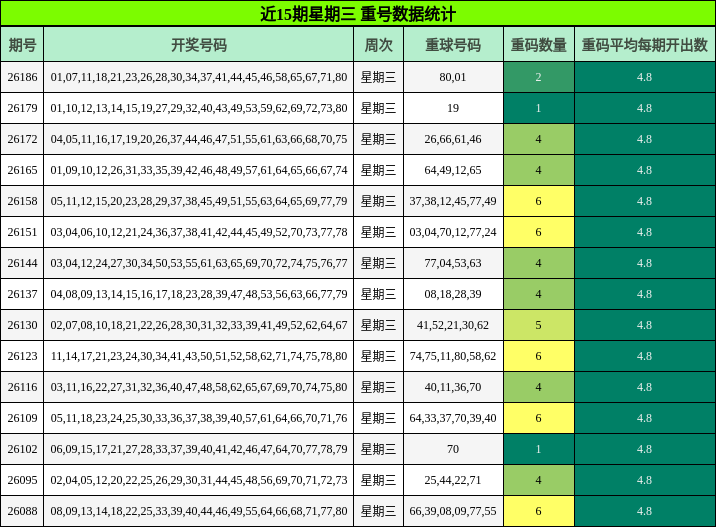Image resolution: width=716 pixels, height=527 pixels.
Task: Click the repeat count 6 in row 26158
Action: pos(538,201)
